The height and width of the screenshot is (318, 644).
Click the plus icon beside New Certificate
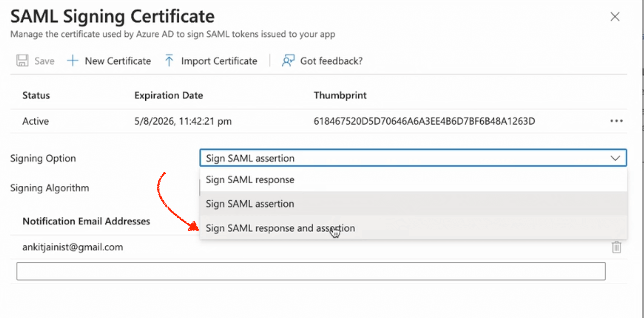point(72,60)
